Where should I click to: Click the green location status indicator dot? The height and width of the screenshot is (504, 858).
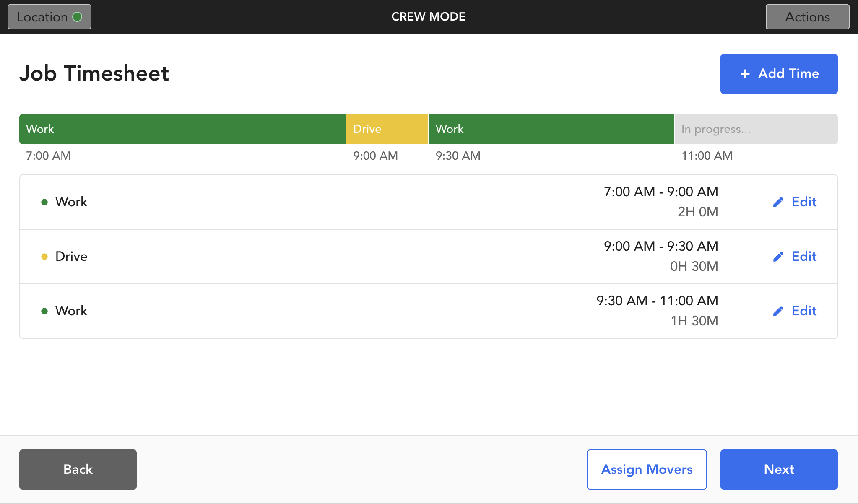pos(77,17)
